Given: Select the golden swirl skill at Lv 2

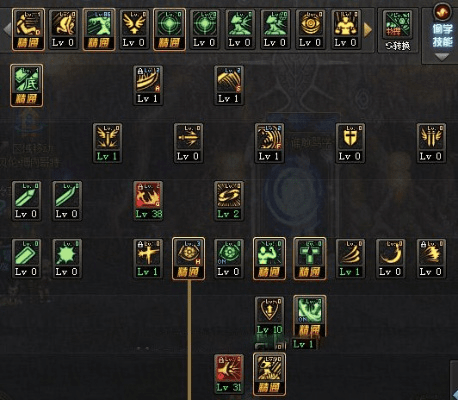Looking at the screenshot, I should [229, 201].
